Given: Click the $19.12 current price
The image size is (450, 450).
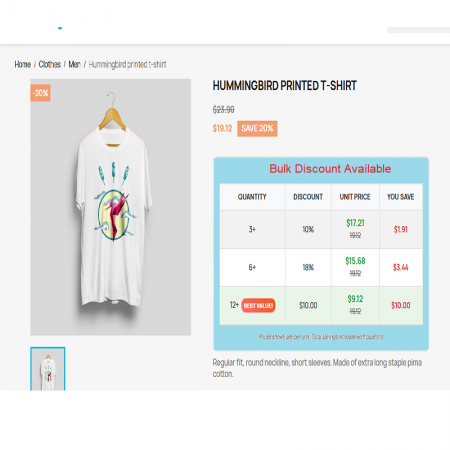Looking at the screenshot, I should pos(222,128).
